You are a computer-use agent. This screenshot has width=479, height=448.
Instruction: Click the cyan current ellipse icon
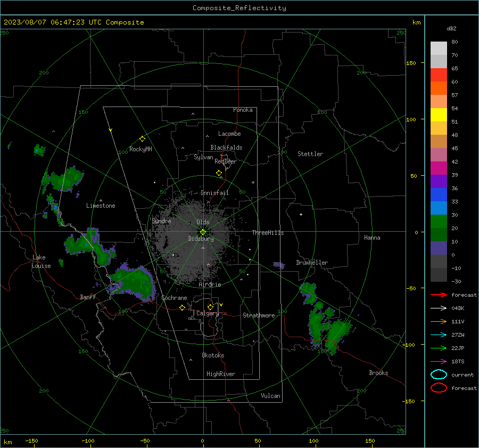(x=439, y=374)
